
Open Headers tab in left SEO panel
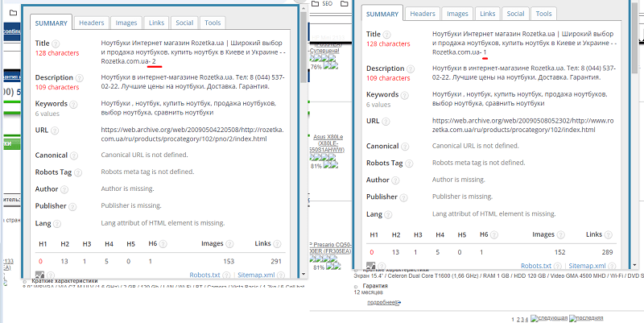click(x=92, y=23)
